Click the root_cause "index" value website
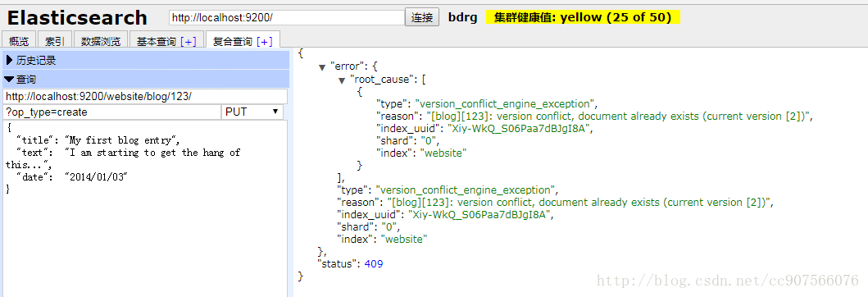This screenshot has height=297, width=868. point(444,153)
